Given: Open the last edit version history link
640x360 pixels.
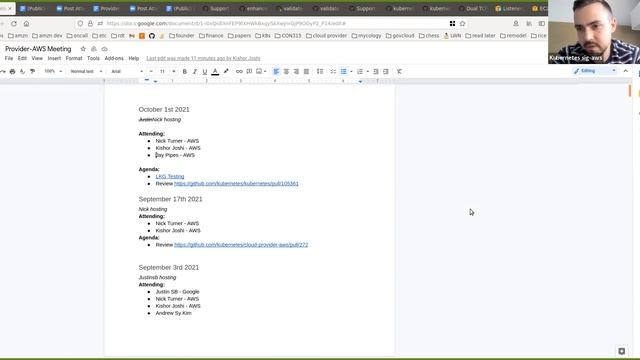Looking at the screenshot, I should tap(203, 58).
